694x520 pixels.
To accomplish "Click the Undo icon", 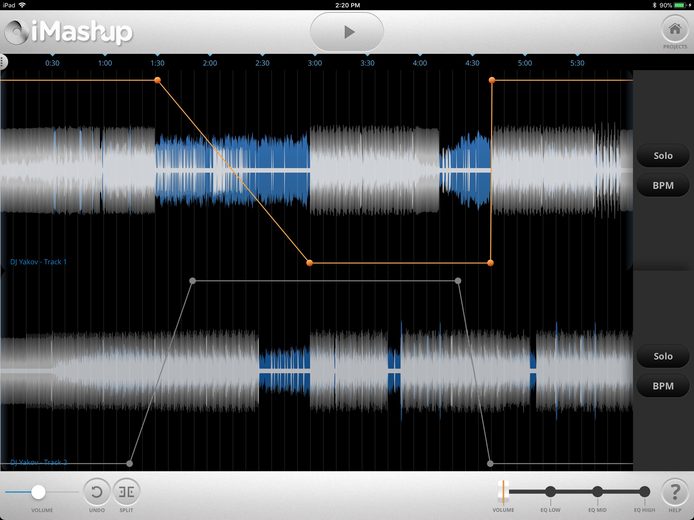I will [x=96, y=492].
